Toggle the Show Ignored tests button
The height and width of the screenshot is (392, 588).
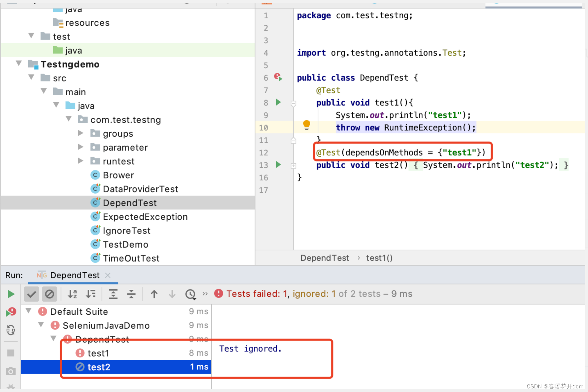[x=50, y=294]
